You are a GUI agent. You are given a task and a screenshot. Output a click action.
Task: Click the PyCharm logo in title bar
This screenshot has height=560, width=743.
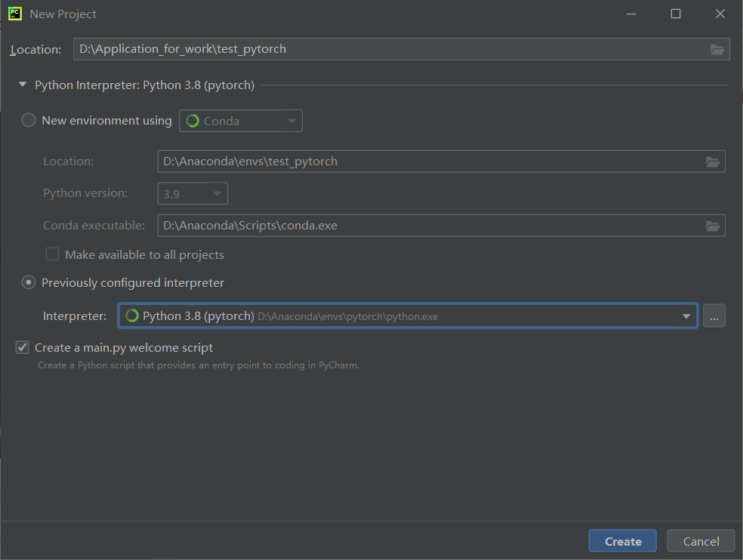tap(14, 14)
